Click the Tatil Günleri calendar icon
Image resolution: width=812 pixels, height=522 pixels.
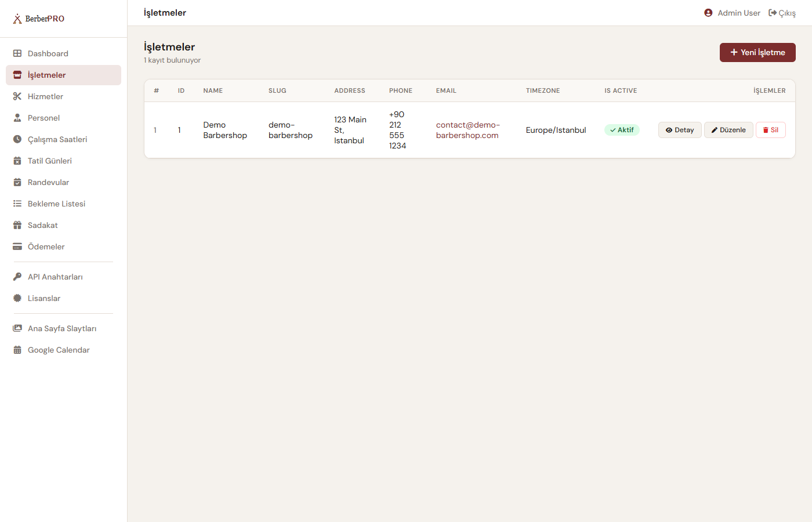(17, 161)
